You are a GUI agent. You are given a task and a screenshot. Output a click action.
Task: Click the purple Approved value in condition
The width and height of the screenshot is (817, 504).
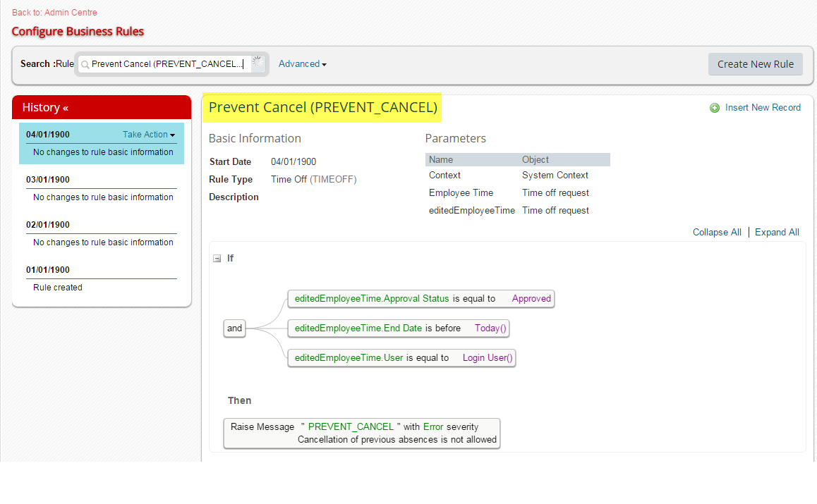[x=531, y=299]
